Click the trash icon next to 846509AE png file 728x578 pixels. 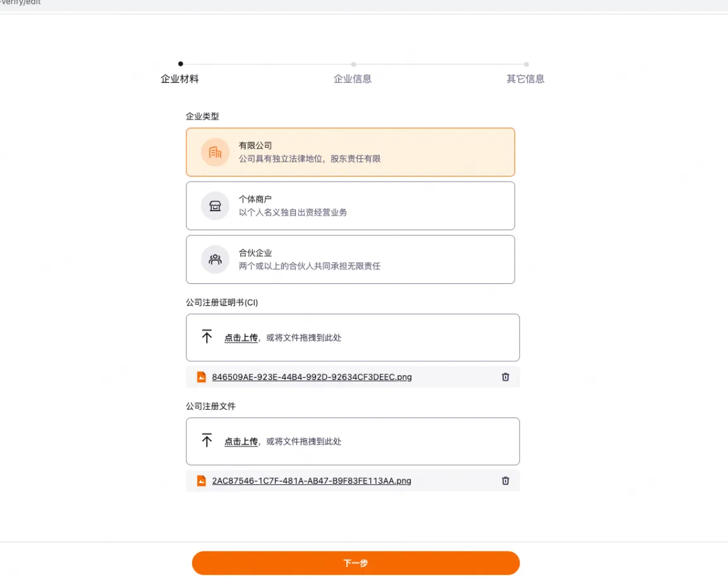pos(505,377)
